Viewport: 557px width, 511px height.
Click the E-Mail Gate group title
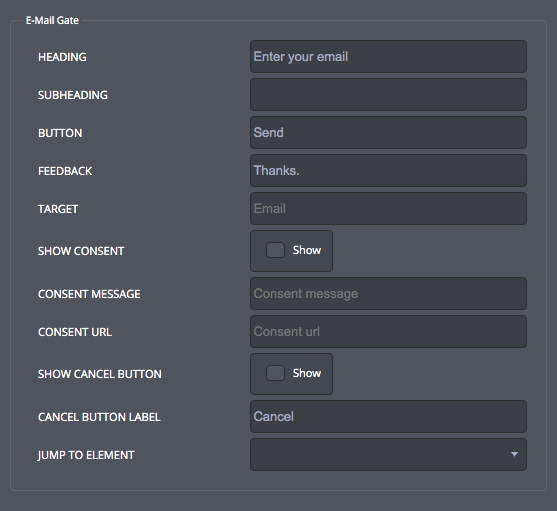point(52,20)
